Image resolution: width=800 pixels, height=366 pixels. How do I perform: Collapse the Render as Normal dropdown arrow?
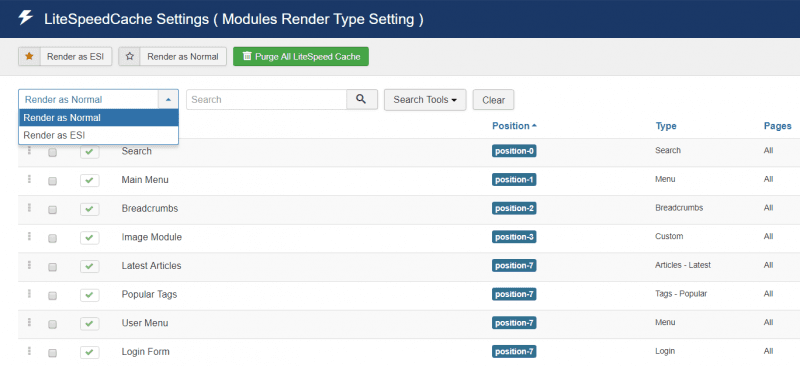click(168, 100)
